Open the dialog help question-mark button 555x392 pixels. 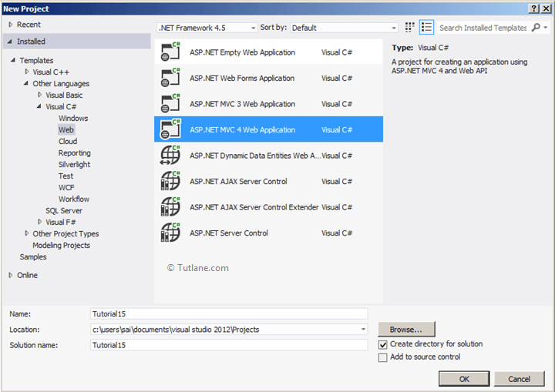(533, 8)
